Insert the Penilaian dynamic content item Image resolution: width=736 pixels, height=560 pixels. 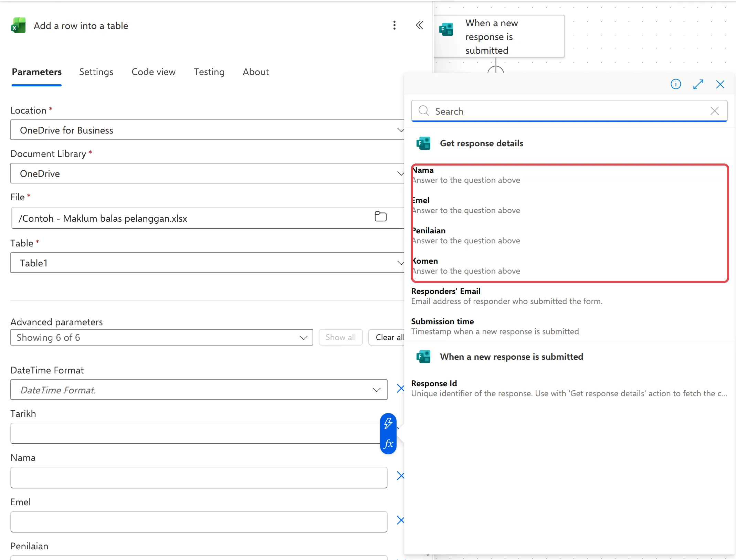(569, 235)
